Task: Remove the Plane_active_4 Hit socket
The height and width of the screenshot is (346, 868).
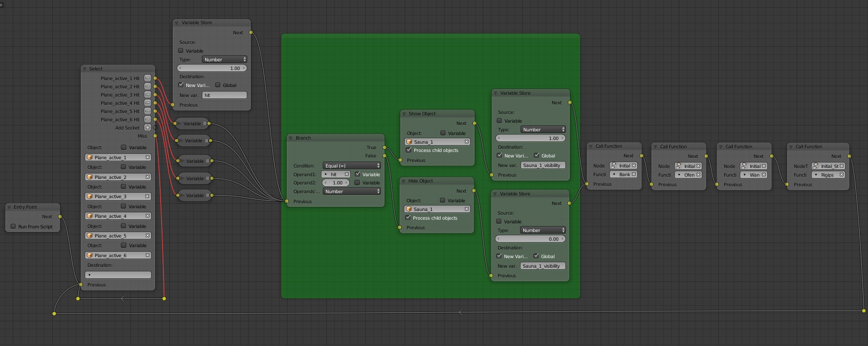Action: [x=147, y=103]
